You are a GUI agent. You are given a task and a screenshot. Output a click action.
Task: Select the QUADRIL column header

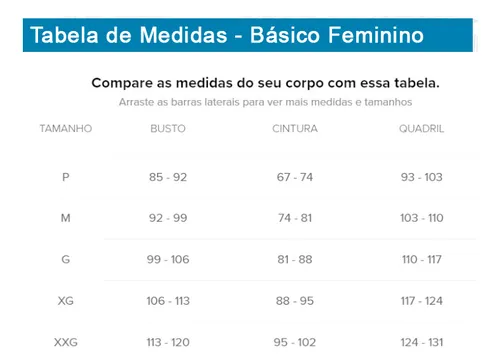click(422, 129)
